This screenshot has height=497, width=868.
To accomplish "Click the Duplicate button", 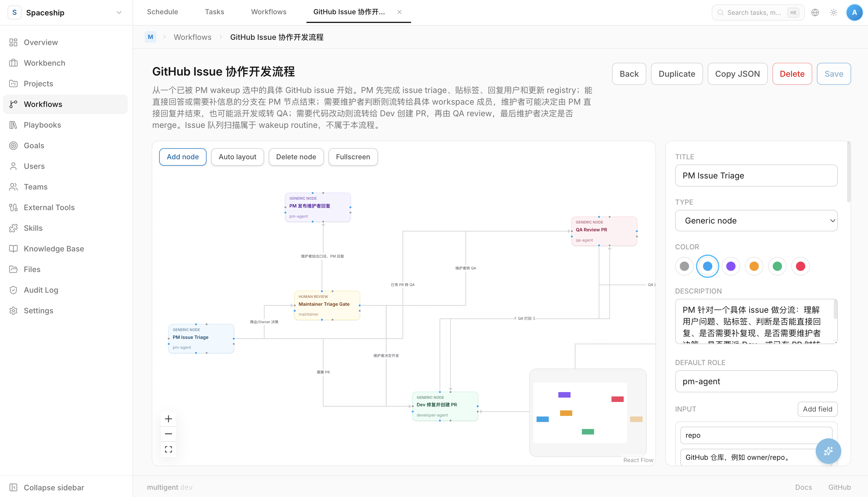I will pyautogui.click(x=677, y=74).
